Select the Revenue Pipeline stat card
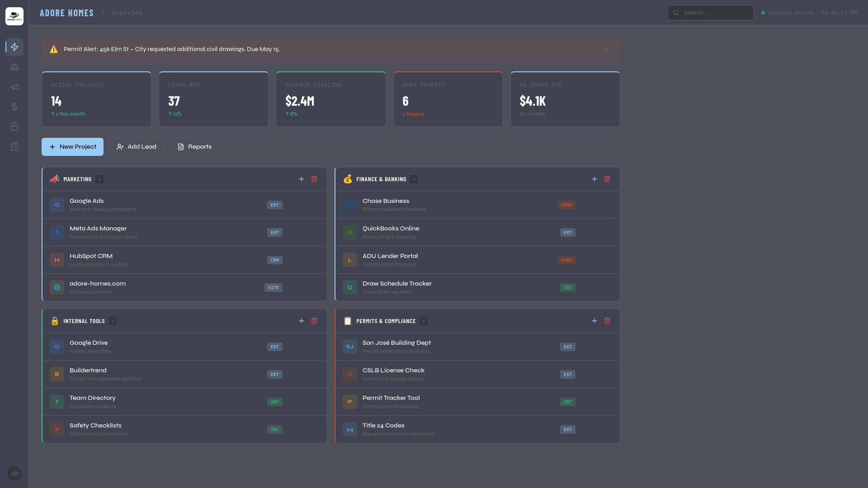868x488 pixels. coord(331,99)
